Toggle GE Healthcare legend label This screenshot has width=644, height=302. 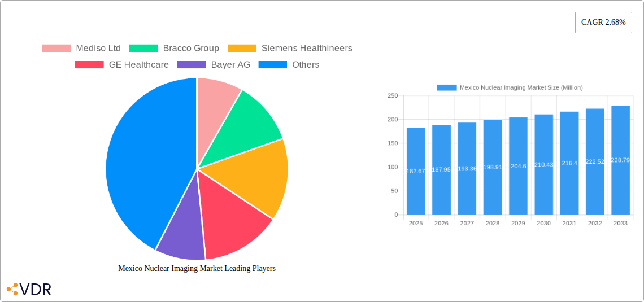139,65
